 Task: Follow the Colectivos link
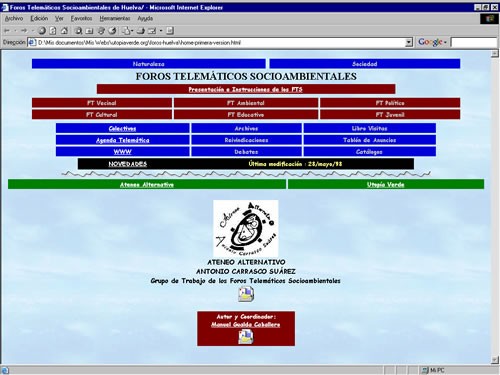pos(122,128)
